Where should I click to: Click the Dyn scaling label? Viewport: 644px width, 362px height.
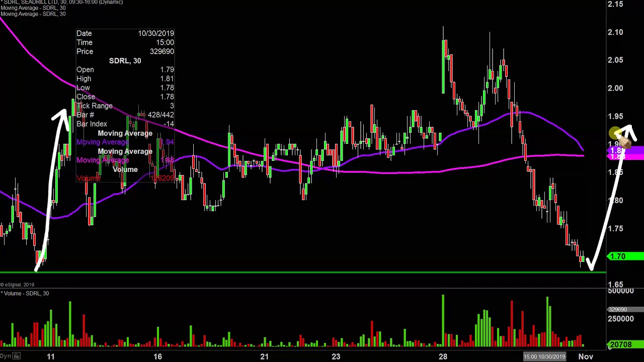[x=6, y=356]
